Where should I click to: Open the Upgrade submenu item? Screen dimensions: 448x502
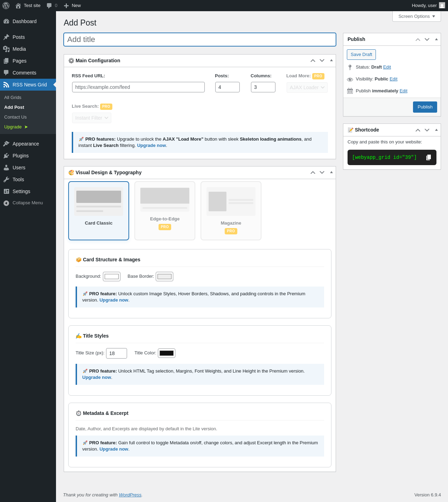16,127
